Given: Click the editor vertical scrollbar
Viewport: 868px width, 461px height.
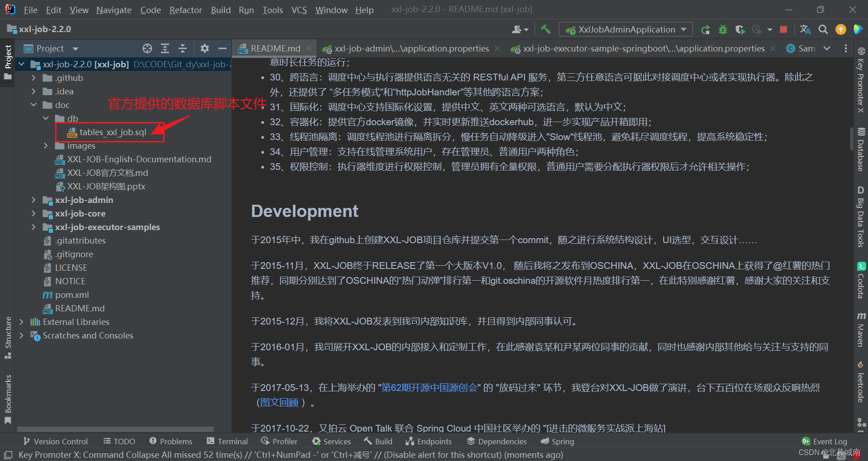Looking at the screenshot, I should 851,139.
